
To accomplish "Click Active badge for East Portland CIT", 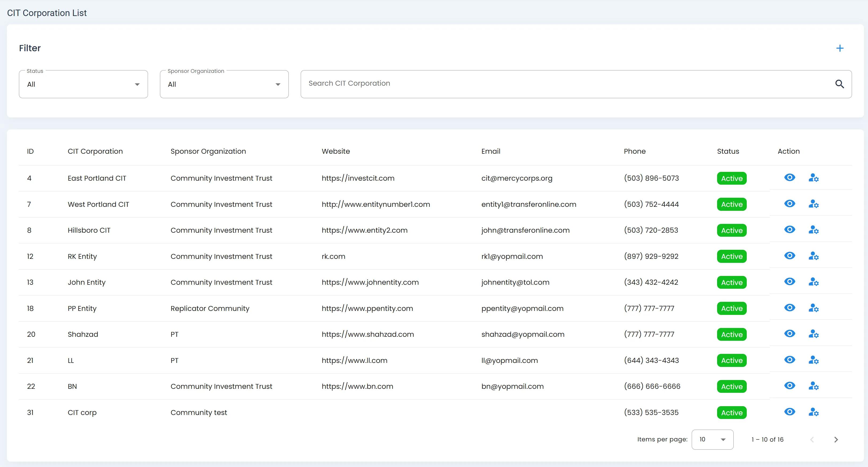I will tap(732, 179).
